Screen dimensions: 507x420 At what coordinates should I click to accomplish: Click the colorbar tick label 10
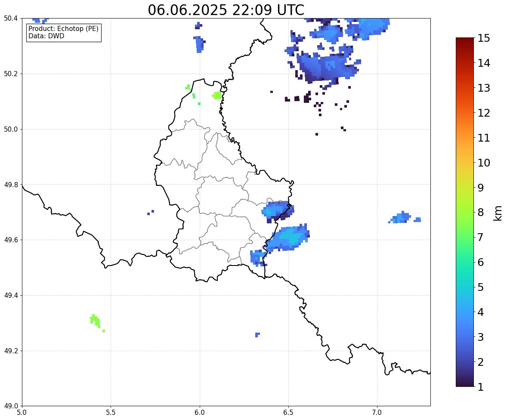click(x=484, y=163)
